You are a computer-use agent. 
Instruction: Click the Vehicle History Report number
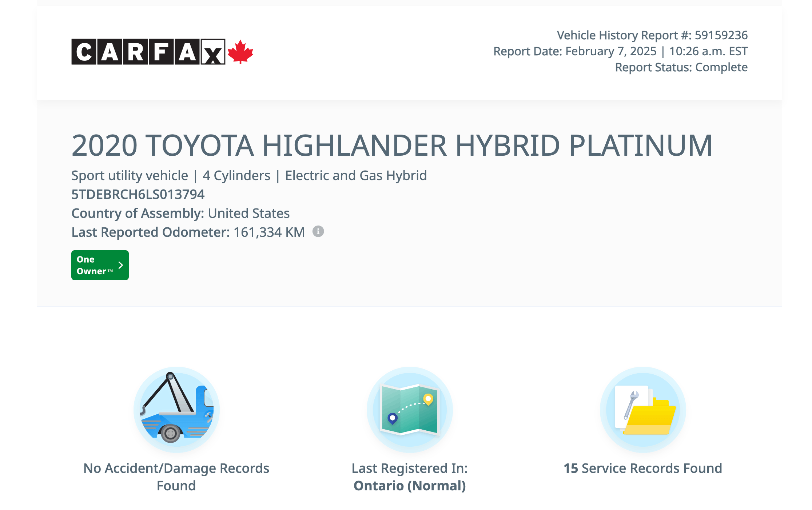pyautogui.click(x=652, y=35)
